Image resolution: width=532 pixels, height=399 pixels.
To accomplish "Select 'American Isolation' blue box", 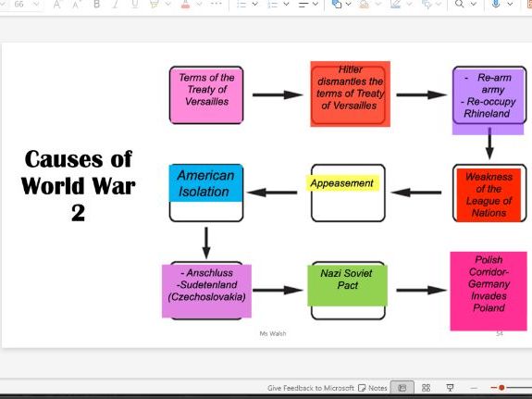I will point(205,183).
